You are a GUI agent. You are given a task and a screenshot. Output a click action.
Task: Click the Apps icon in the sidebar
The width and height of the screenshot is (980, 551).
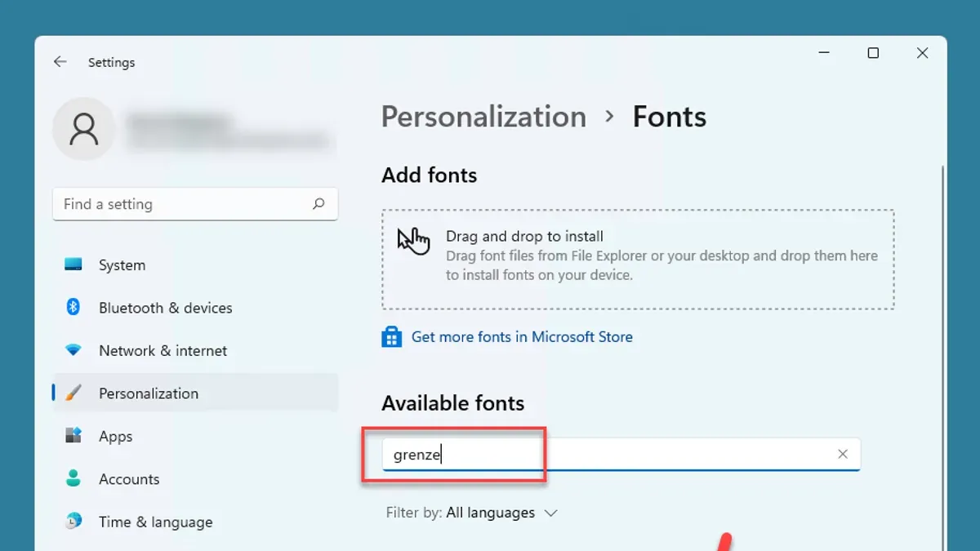pyautogui.click(x=73, y=436)
